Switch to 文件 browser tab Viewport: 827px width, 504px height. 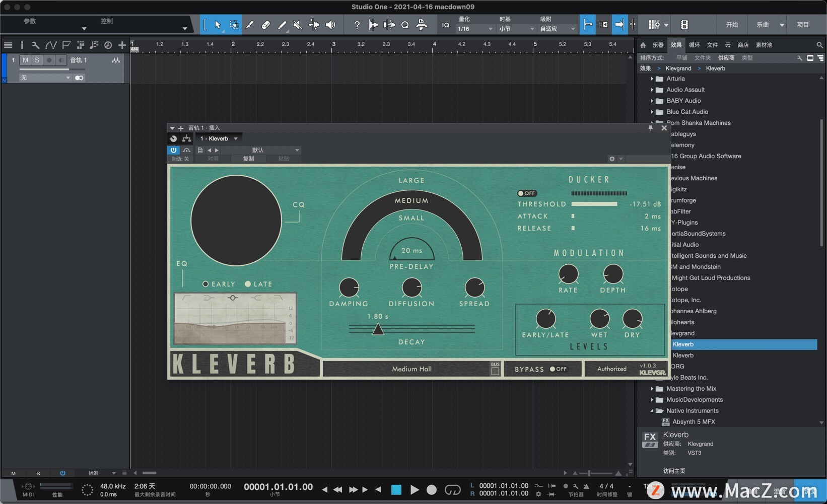[x=712, y=45]
